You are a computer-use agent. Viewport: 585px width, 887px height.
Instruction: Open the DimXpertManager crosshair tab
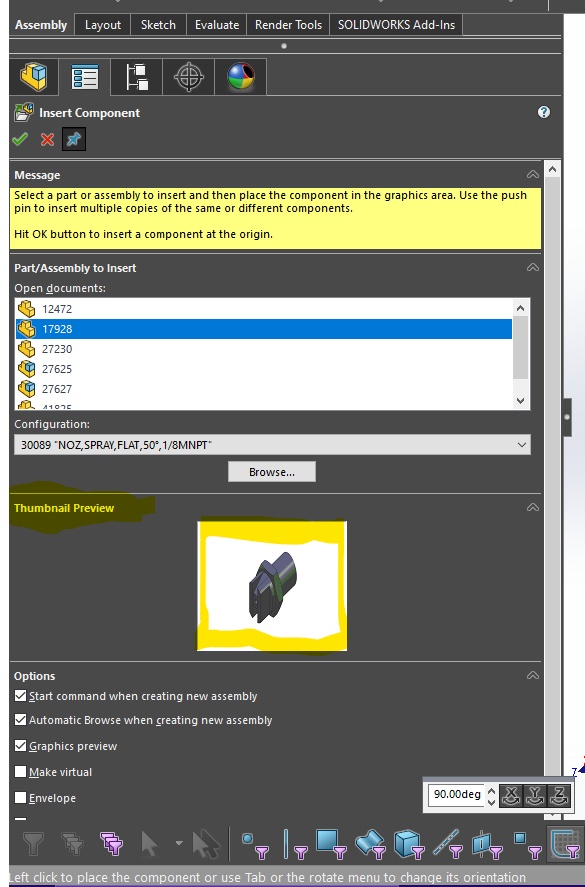click(x=188, y=77)
